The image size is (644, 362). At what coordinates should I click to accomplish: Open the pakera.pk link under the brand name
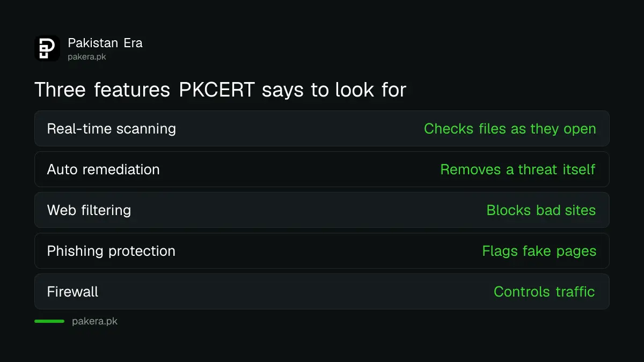pyautogui.click(x=87, y=56)
